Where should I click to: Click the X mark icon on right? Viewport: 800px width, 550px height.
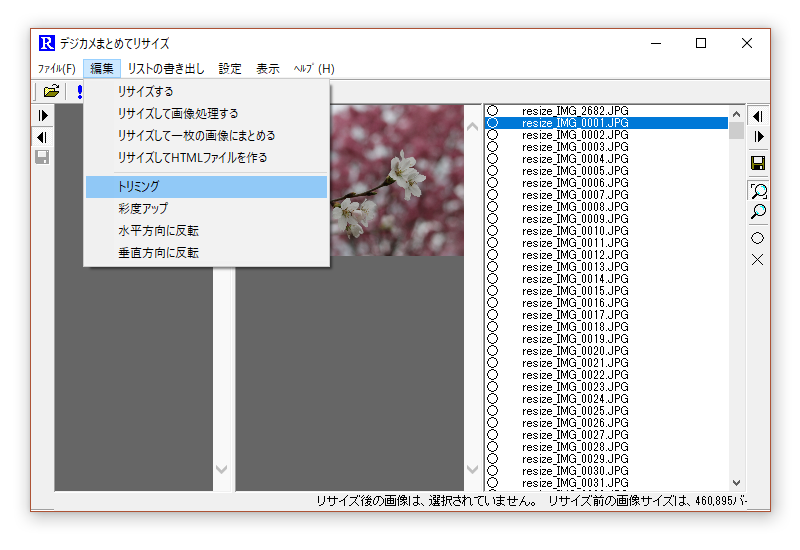point(758,260)
